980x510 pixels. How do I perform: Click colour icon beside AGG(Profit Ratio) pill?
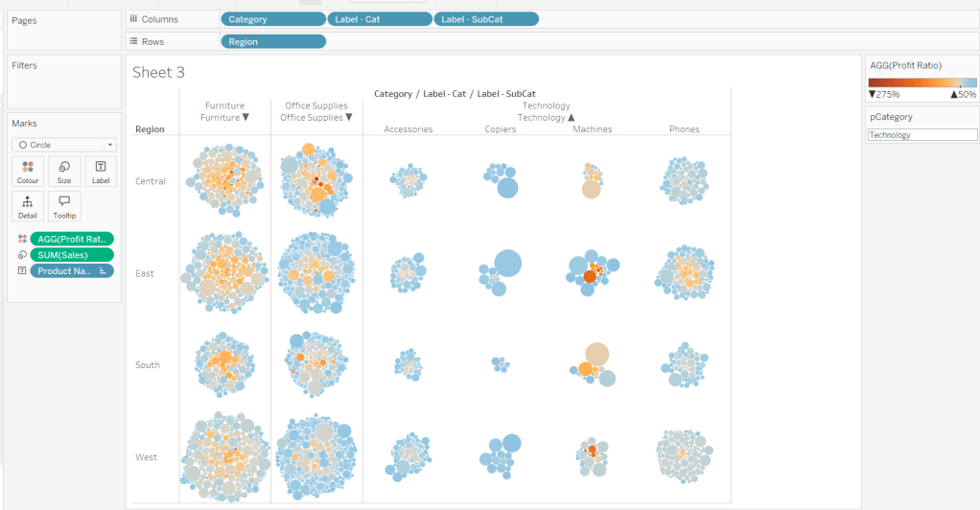(22, 239)
